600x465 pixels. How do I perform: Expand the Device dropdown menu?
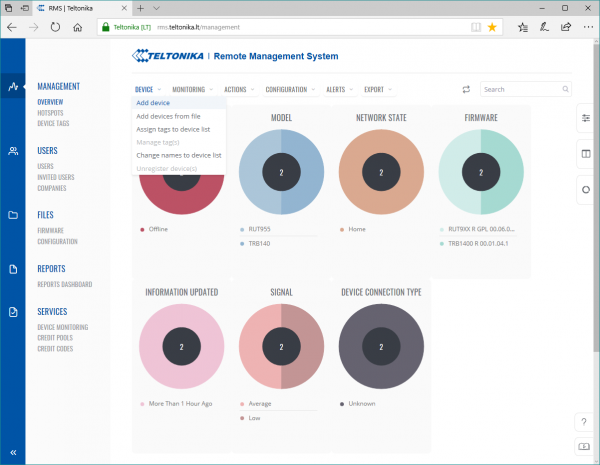coord(148,90)
